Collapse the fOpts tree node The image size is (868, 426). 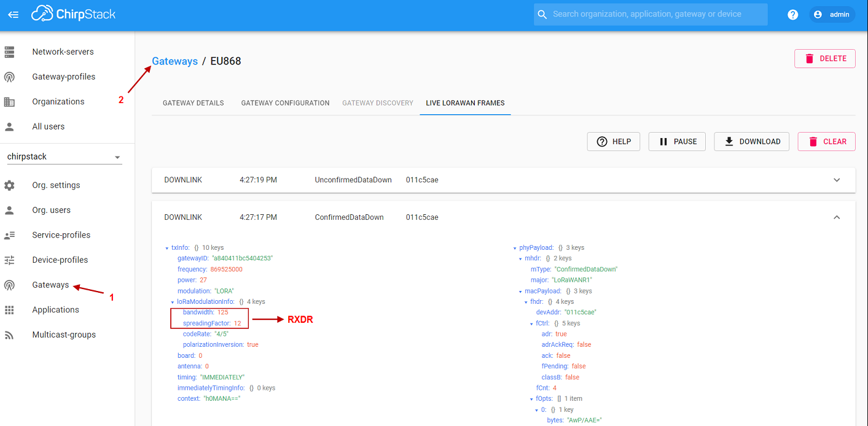pos(531,399)
